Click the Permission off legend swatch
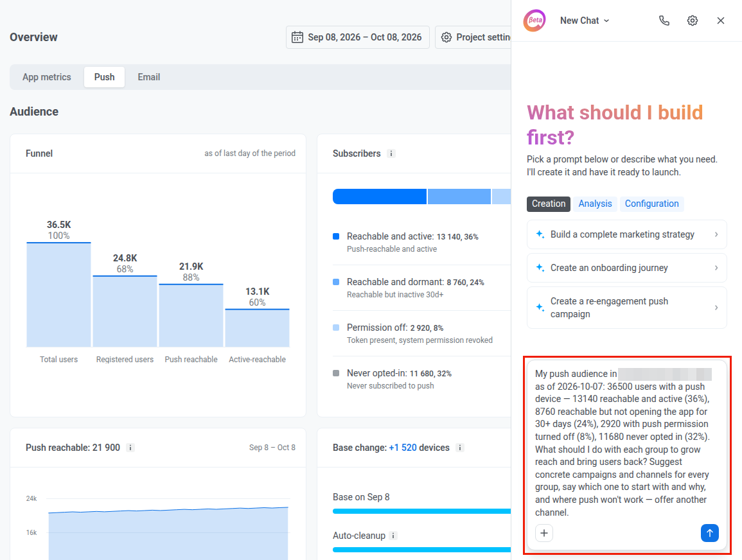742x560 pixels. pos(336,328)
